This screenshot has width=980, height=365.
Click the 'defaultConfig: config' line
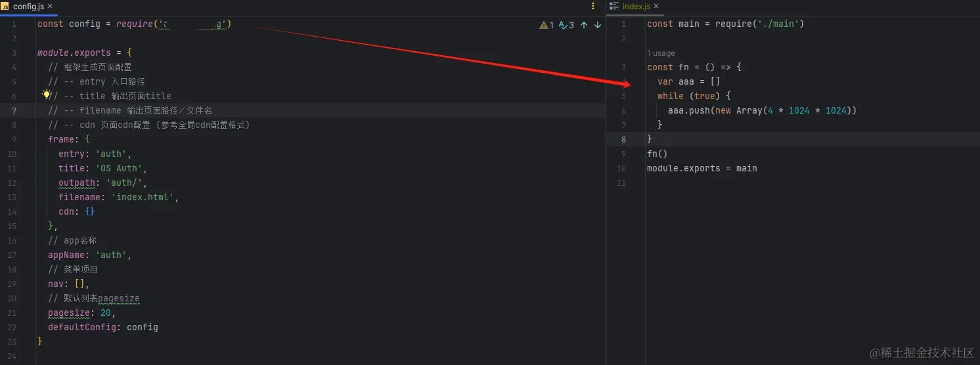click(103, 327)
